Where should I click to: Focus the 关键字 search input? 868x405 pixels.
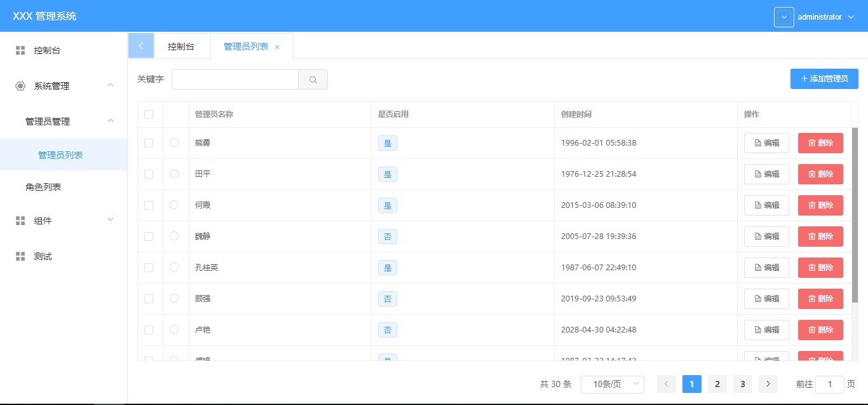235,79
